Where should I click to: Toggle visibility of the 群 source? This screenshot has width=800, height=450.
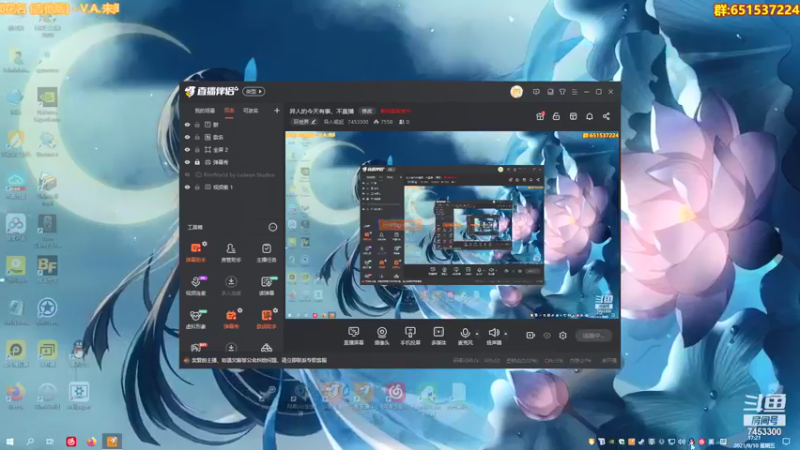(187, 124)
